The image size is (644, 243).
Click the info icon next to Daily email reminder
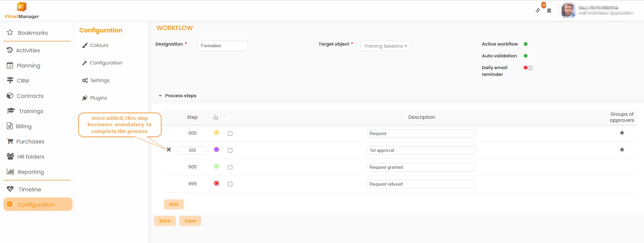[x=530, y=68]
